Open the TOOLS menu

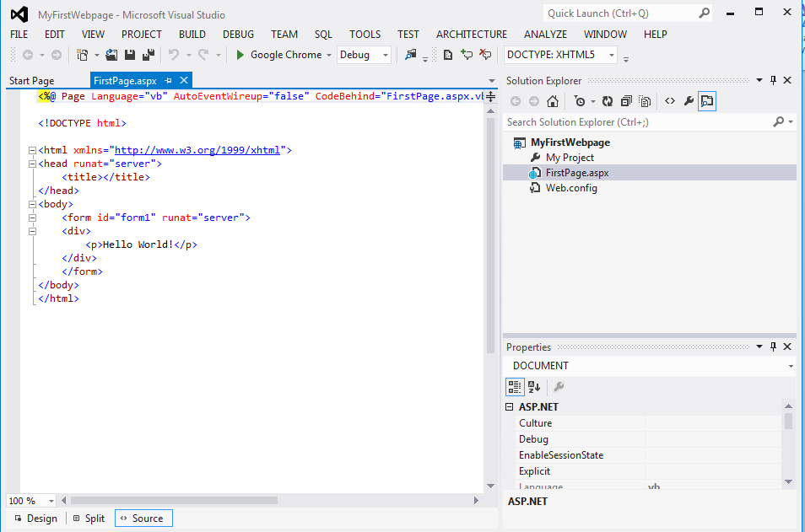pos(365,35)
